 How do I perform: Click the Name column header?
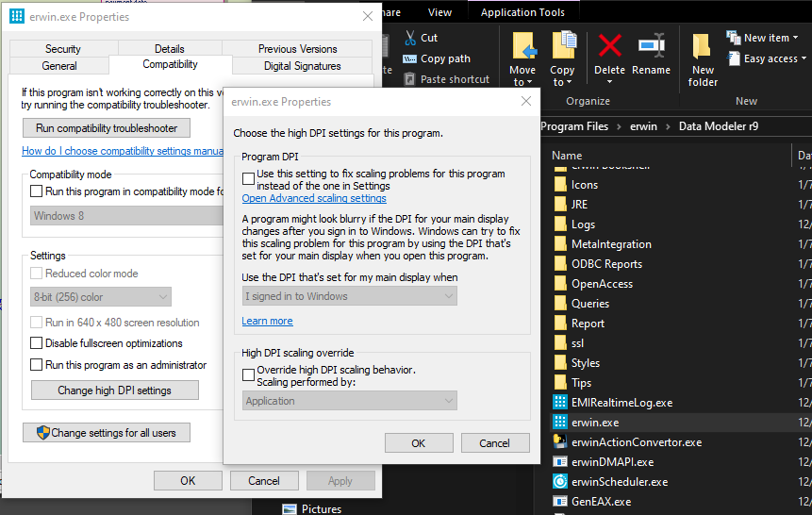point(567,156)
